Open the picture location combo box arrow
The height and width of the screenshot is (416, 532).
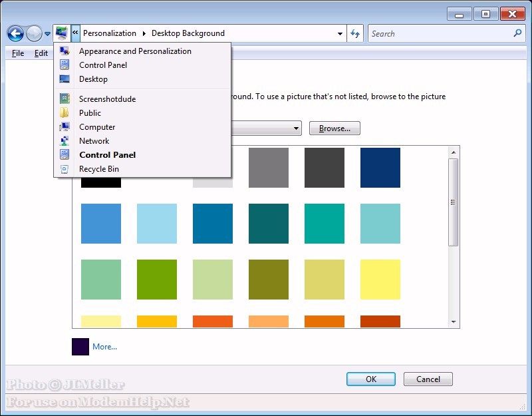[296, 128]
